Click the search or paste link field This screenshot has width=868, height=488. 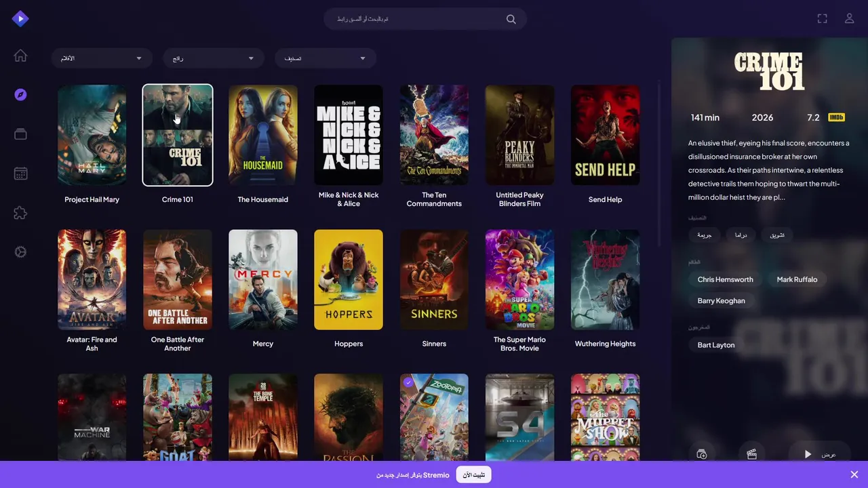[x=425, y=19]
